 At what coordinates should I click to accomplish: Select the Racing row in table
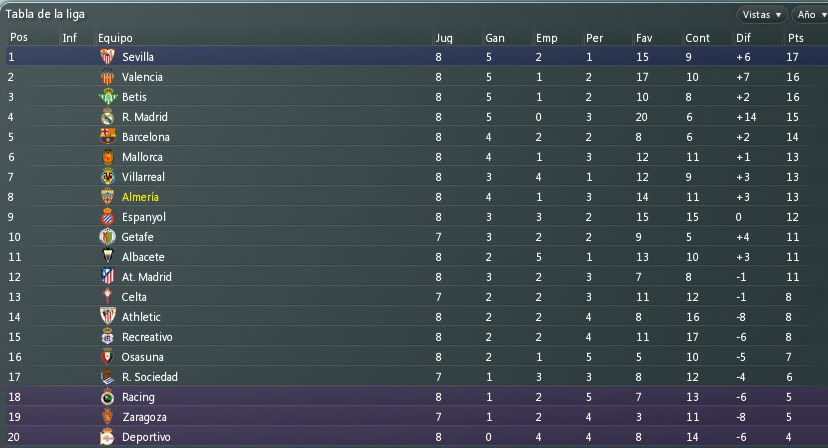[x=417, y=397]
